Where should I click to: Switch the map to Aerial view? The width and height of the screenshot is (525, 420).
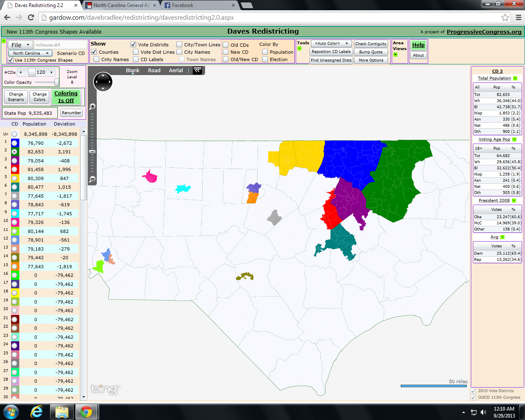coord(176,71)
